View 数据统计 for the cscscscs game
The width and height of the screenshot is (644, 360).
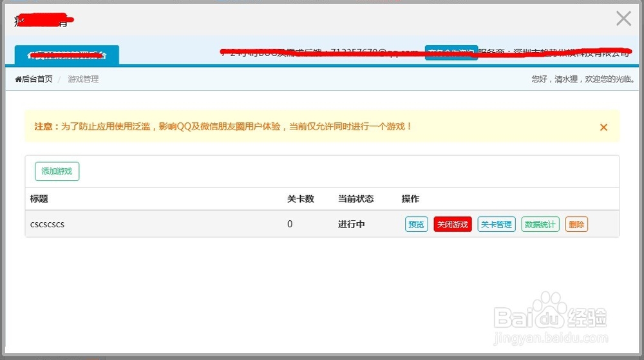click(x=540, y=224)
